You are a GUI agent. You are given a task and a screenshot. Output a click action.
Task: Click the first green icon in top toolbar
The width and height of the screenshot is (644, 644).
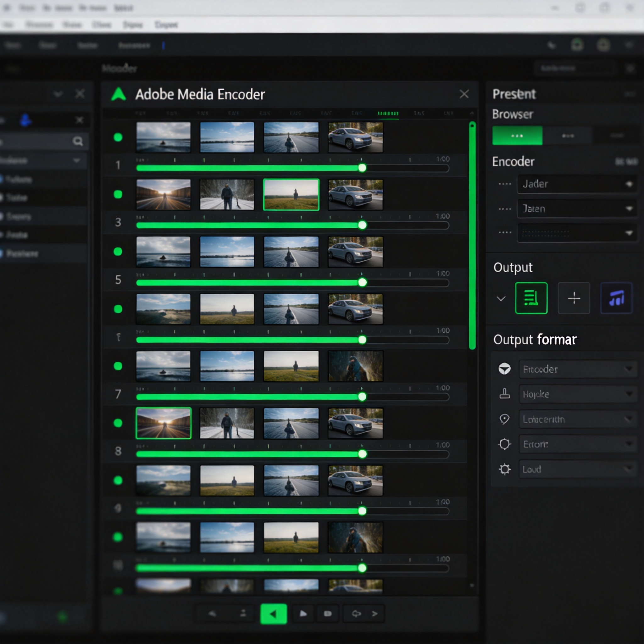point(577,45)
